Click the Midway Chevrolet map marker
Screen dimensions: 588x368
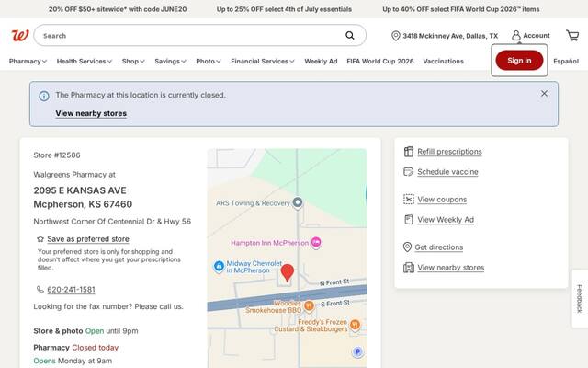(219, 267)
